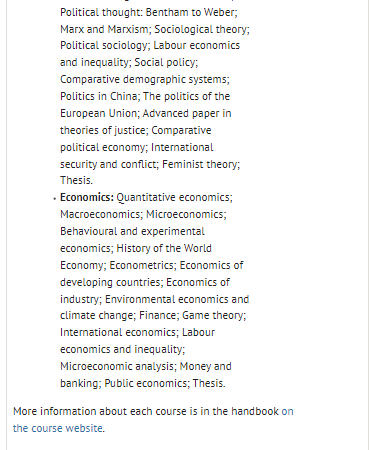Viewport: 369px width, 450px height.
Task: Click 'Econometrics;' in the economics list
Action: tap(143, 265)
